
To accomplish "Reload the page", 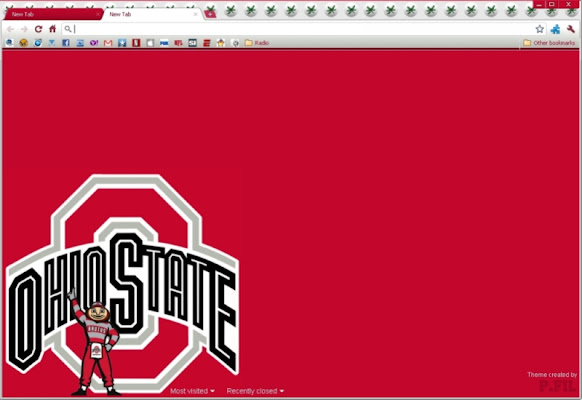I will pos(38,29).
